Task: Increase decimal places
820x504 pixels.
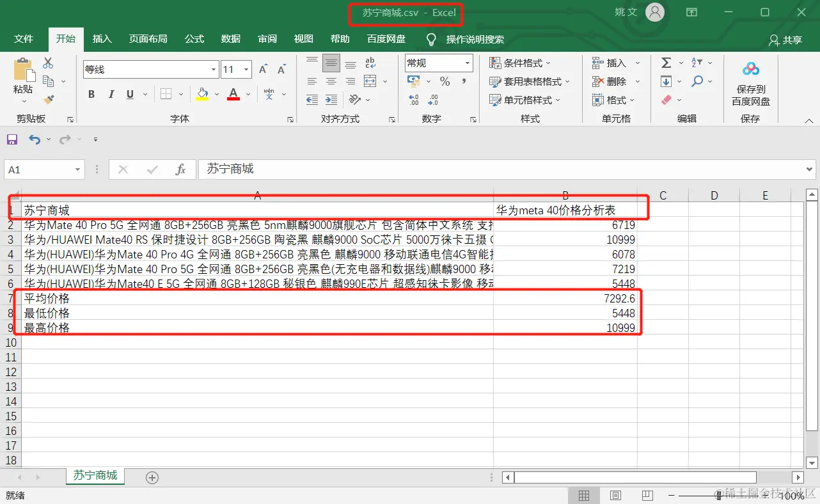Action: coord(413,100)
